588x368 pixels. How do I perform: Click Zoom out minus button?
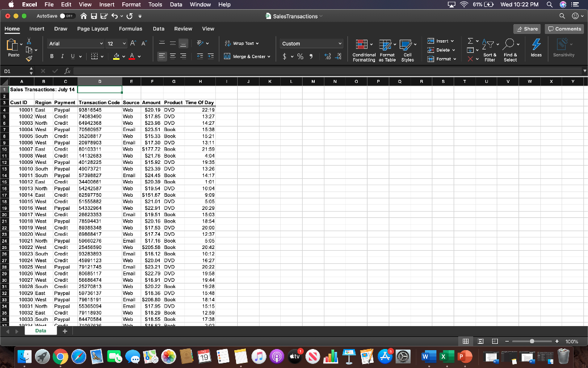(x=507, y=342)
